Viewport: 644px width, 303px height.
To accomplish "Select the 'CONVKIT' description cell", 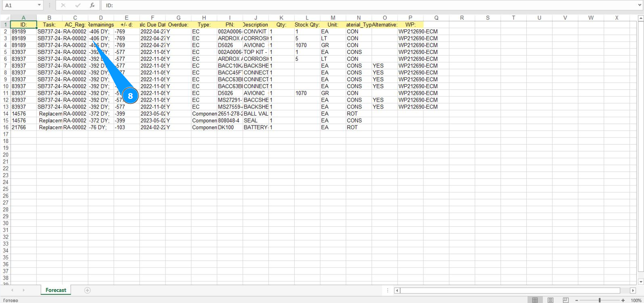I will 255,31.
